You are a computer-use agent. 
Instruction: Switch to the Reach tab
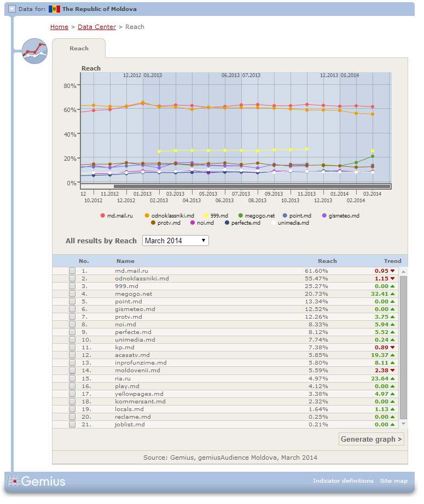79,49
